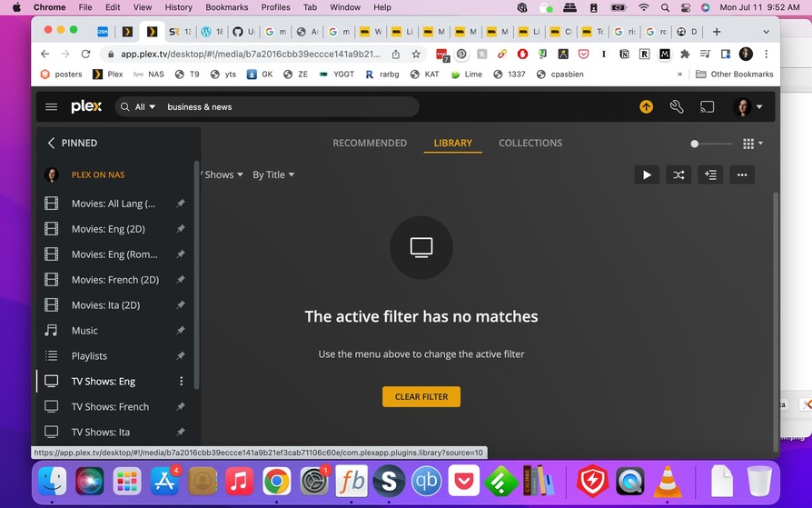Open the Plex bookmark
812x508 pixels.
pyautogui.click(x=108, y=75)
